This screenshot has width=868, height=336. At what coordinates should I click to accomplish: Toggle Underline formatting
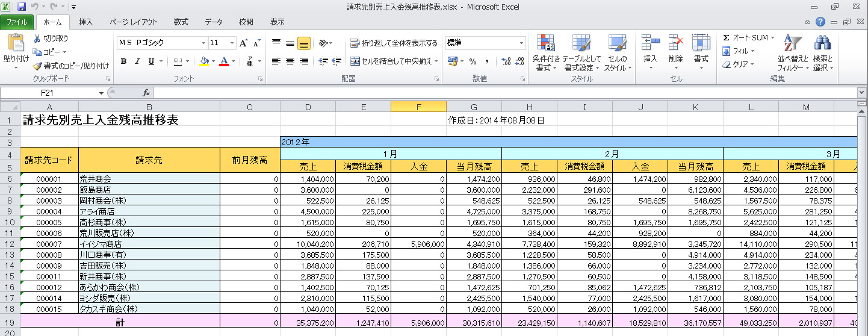click(151, 61)
